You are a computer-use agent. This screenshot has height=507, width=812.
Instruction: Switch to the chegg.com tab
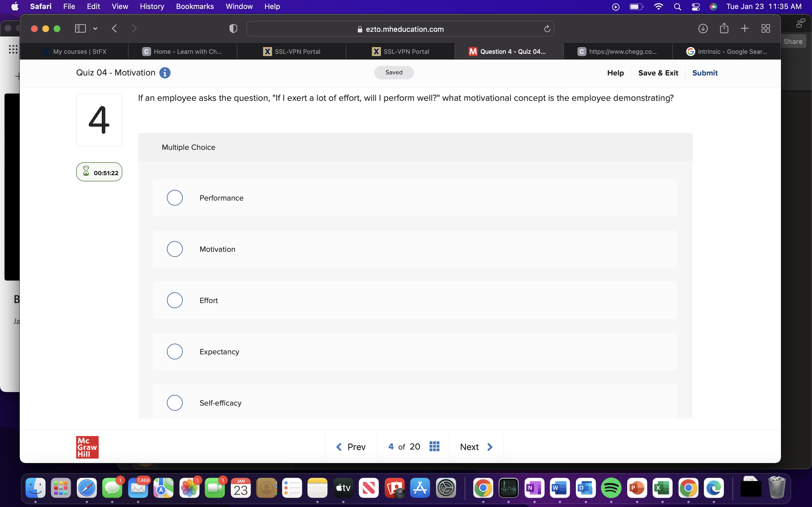pyautogui.click(x=617, y=52)
